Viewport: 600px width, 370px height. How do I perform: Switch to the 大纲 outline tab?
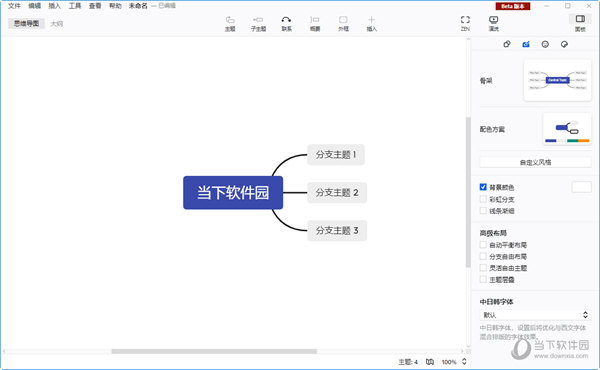[57, 24]
